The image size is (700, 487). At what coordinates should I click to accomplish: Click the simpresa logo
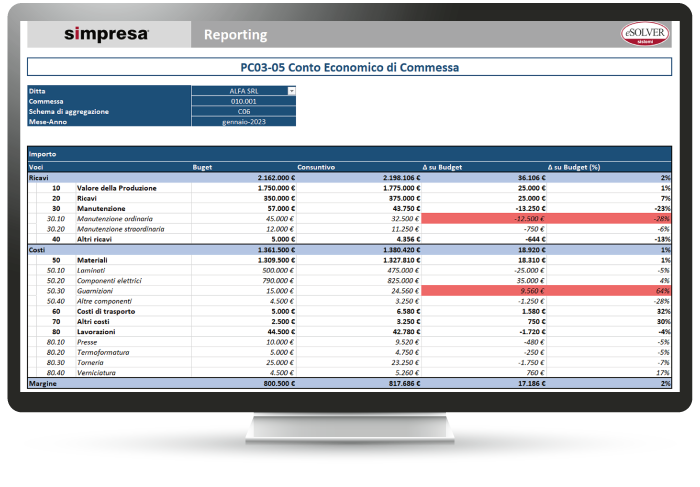click(106, 34)
